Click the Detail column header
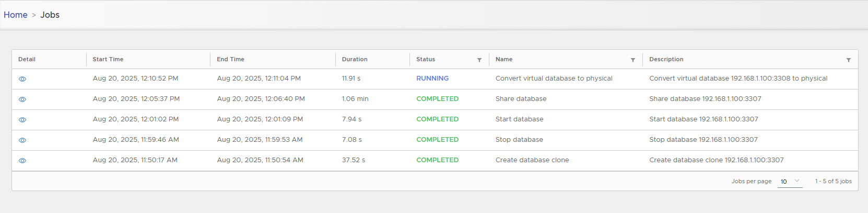Viewport: 868px width, 213px height. click(x=27, y=59)
